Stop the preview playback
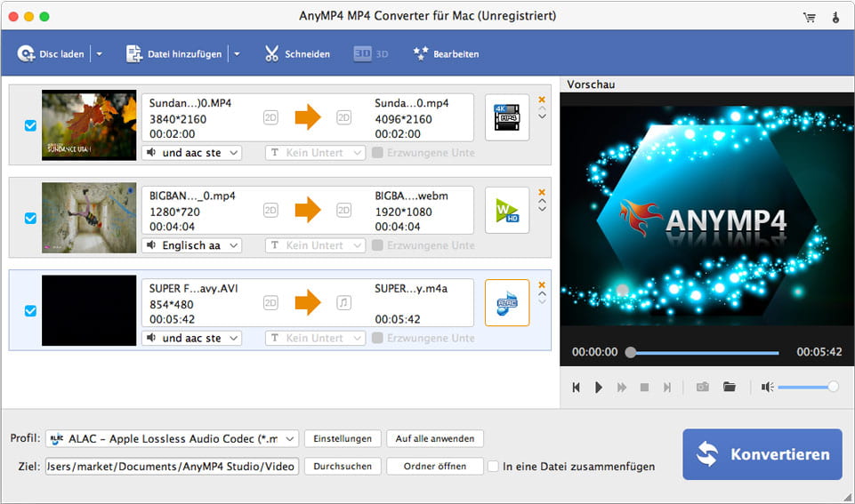Image resolution: width=855 pixels, height=504 pixels. point(644,387)
